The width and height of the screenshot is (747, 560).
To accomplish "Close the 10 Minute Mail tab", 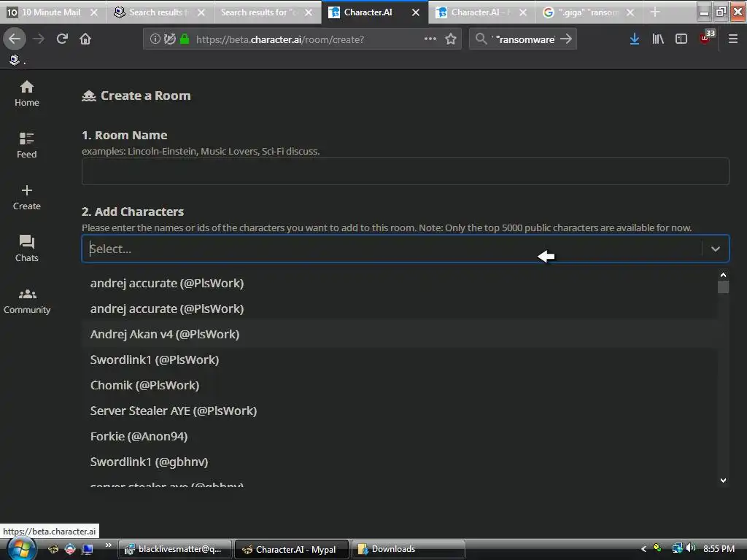I will click(94, 12).
